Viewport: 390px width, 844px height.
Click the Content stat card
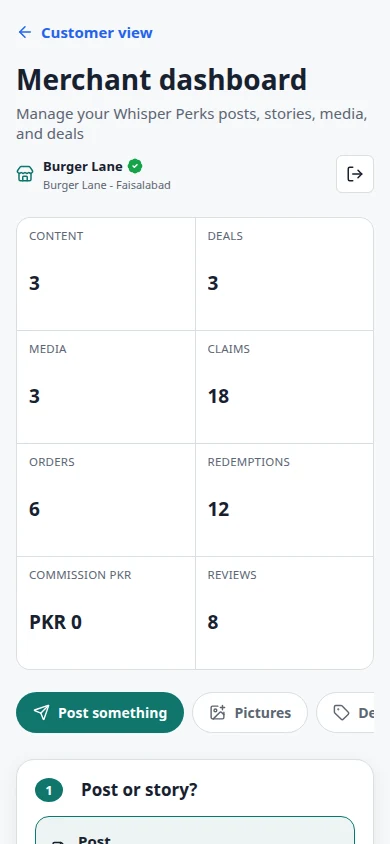pos(106,274)
